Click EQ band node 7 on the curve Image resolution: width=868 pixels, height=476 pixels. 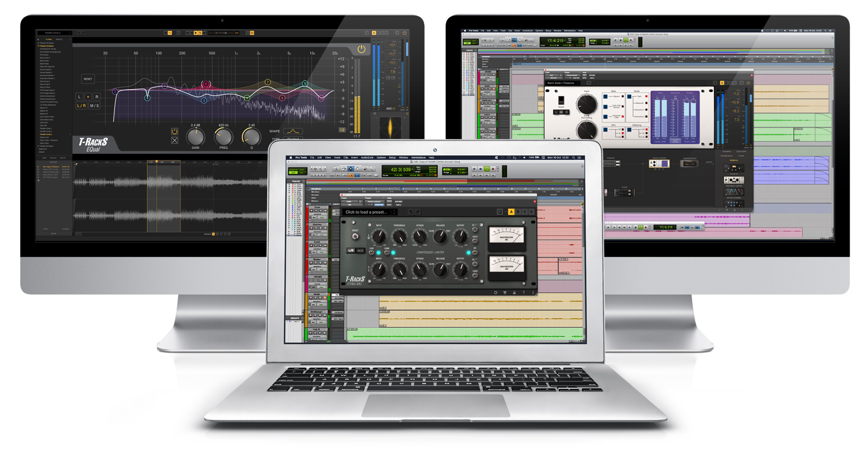[267, 82]
